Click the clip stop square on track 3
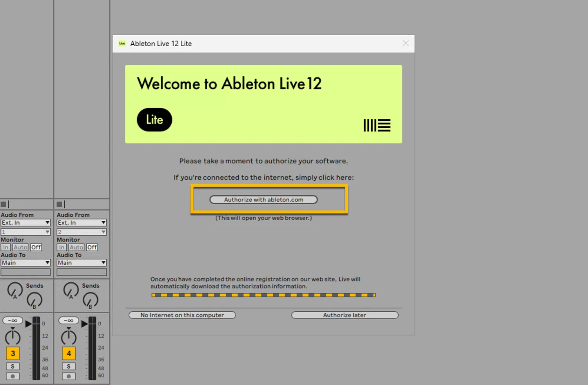The width and height of the screenshot is (588, 385). coord(4,204)
